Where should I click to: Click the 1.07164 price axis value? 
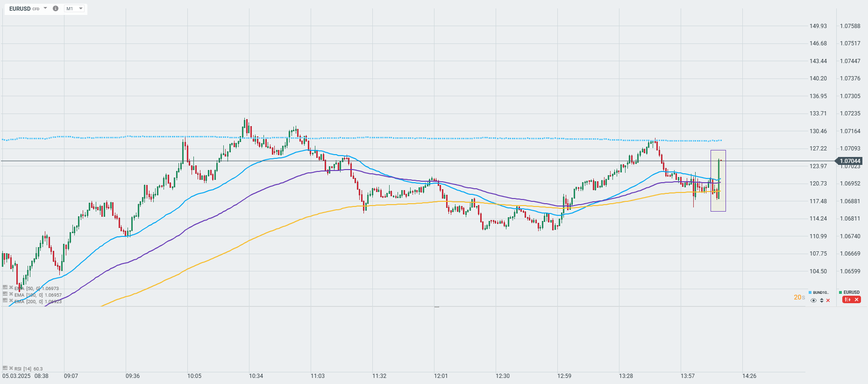click(850, 131)
